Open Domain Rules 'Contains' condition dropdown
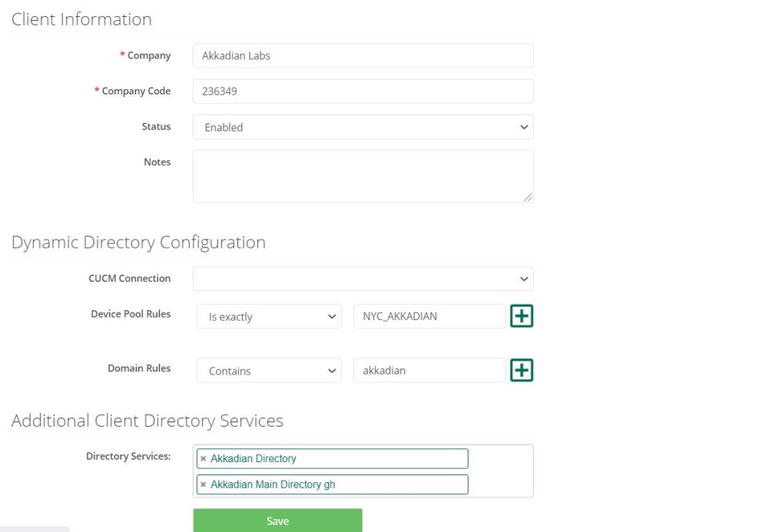This screenshot has width=768, height=532. click(269, 371)
